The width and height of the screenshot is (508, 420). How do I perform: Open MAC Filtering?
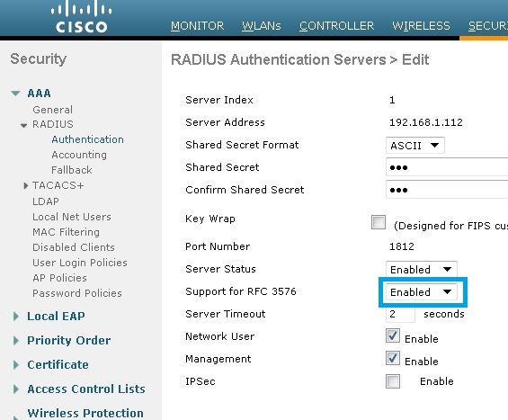pyautogui.click(x=67, y=232)
